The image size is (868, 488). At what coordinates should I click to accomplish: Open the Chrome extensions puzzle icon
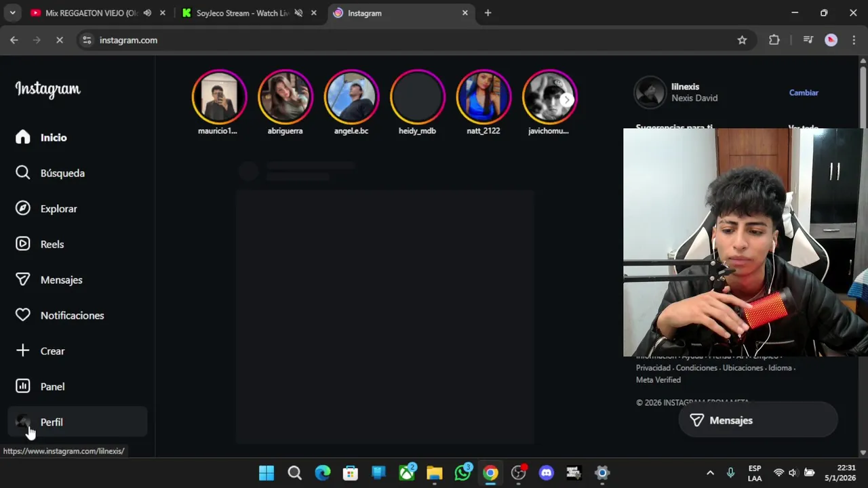(x=774, y=40)
